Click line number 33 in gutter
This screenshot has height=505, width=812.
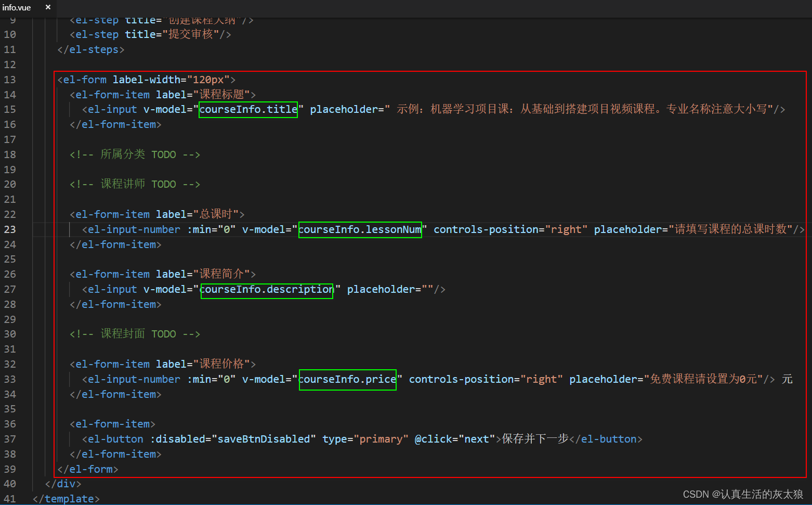click(10, 379)
